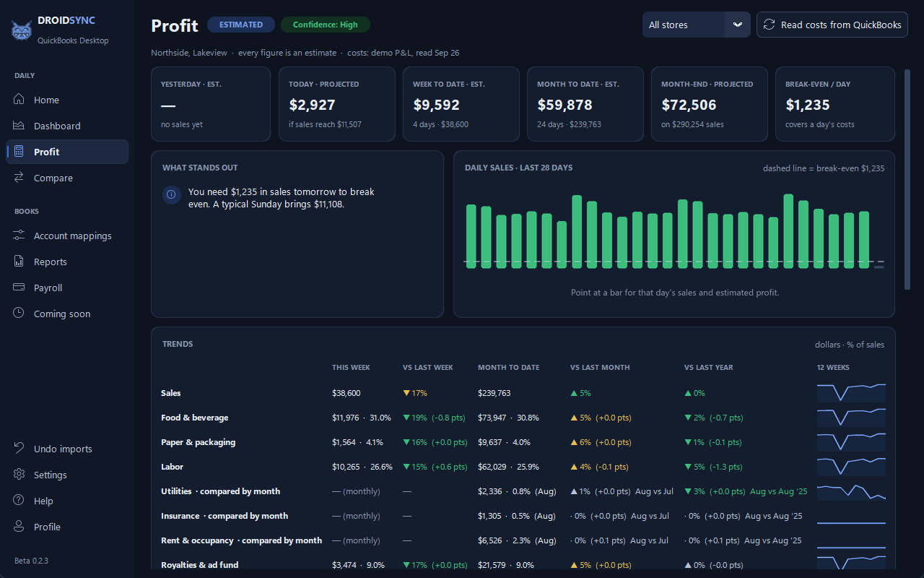Click the info icon in What Stands Out
Screen dimensions: 924x578
[x=172, y=194]
